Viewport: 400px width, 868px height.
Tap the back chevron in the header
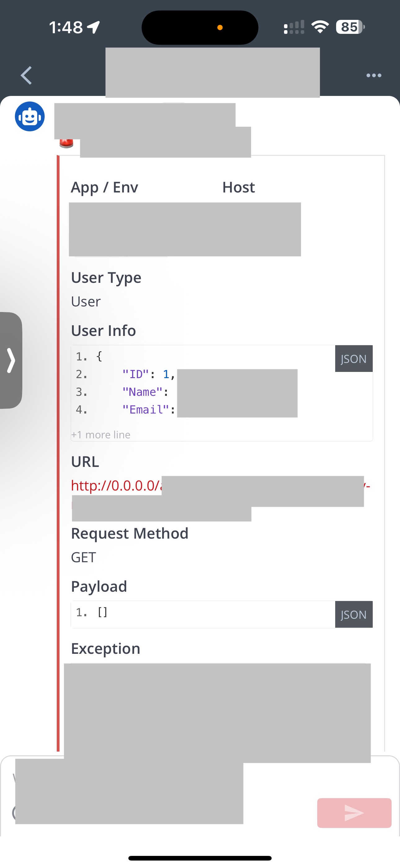[x=26, y=75]
